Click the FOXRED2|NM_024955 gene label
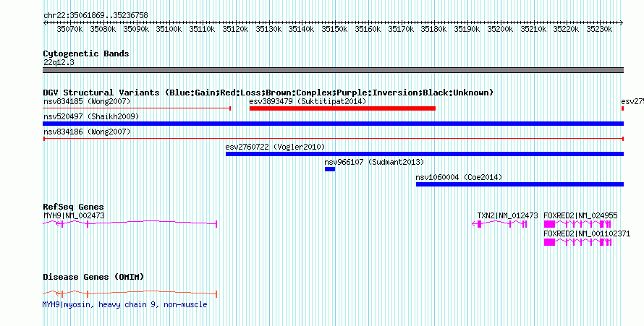Viewport: 644px width, 326px height. pyautogui.click(x=580, y=215)
